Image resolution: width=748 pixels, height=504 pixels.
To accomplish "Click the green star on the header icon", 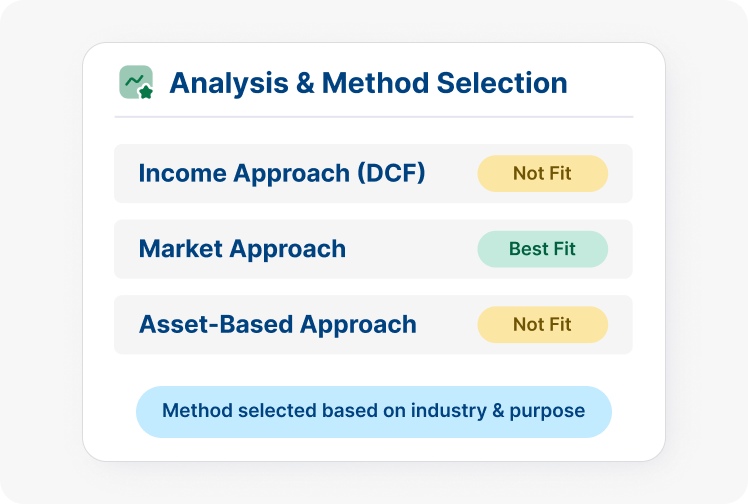I will point(146,92).
